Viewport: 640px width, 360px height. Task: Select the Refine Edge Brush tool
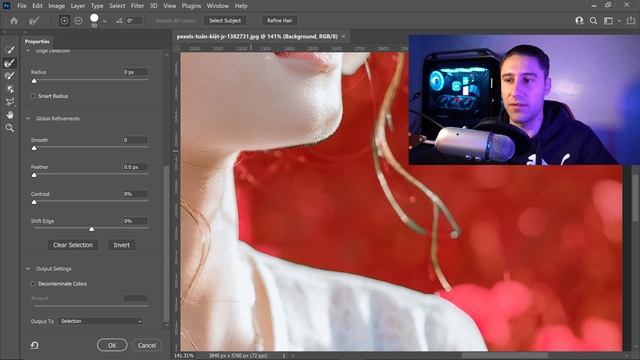click(10, 63)
